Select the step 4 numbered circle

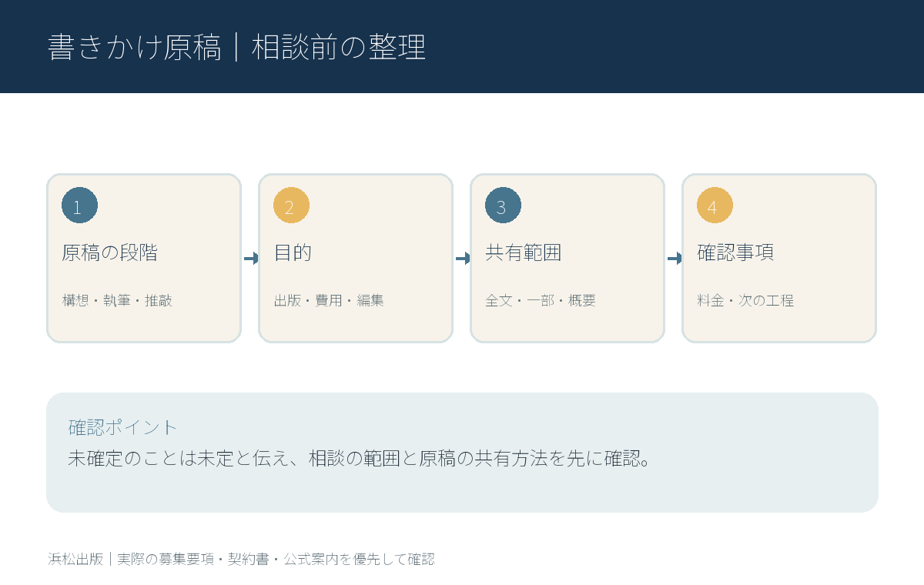[715, 206]
